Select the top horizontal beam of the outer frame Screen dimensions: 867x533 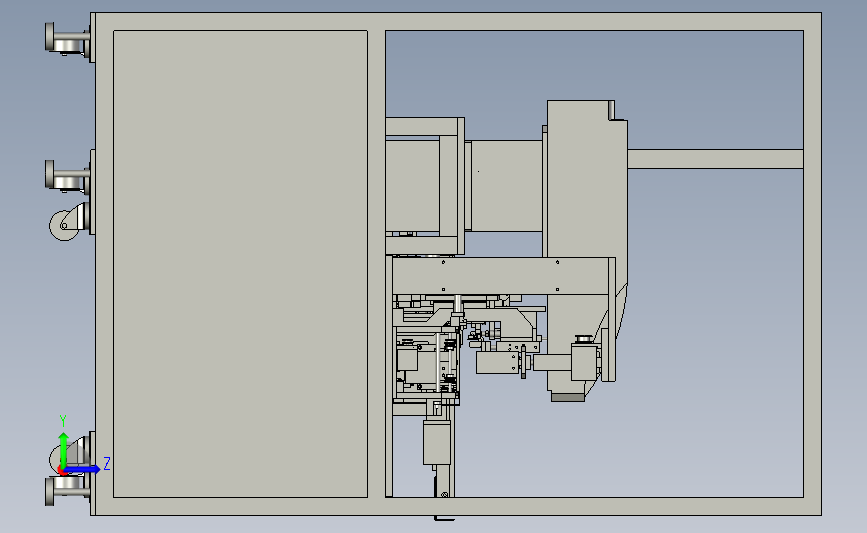457,21
